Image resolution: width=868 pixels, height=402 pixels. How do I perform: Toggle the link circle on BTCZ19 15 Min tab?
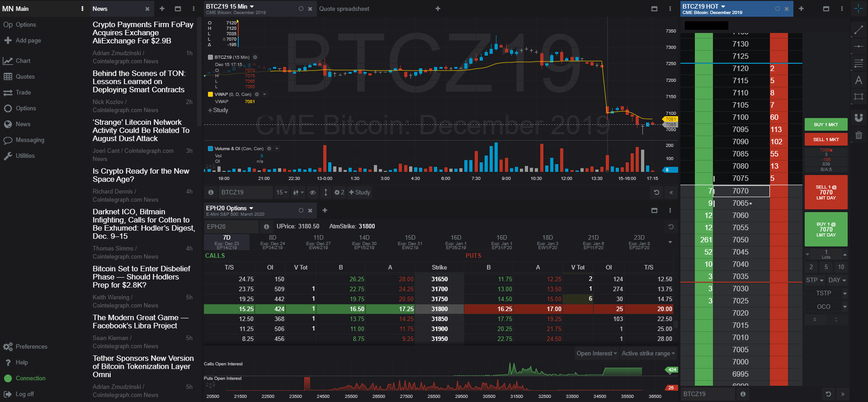pos(301,9)
